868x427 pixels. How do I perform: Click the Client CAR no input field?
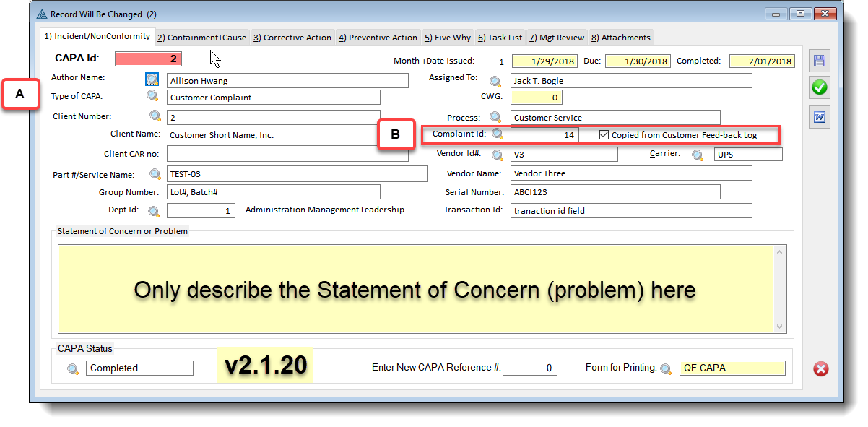(287, 154)
